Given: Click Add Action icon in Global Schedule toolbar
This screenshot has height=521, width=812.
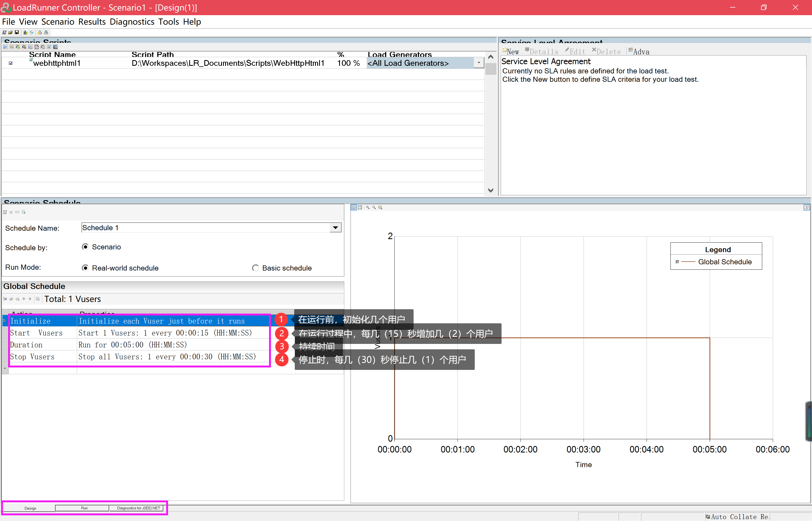Looking at the screenshot, I should tap(5, 299).
